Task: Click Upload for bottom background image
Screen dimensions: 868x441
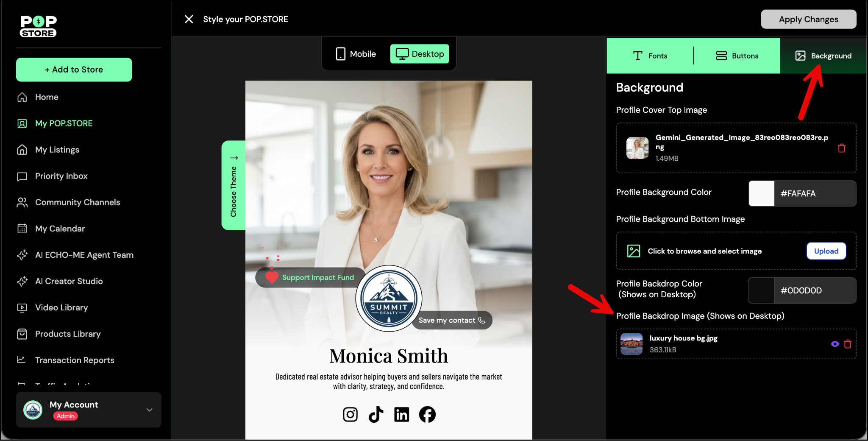Action: [826, 251]
